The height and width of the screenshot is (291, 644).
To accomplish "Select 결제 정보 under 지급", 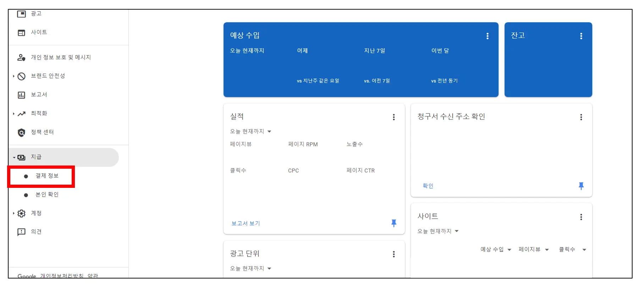I will coord(47,176).
